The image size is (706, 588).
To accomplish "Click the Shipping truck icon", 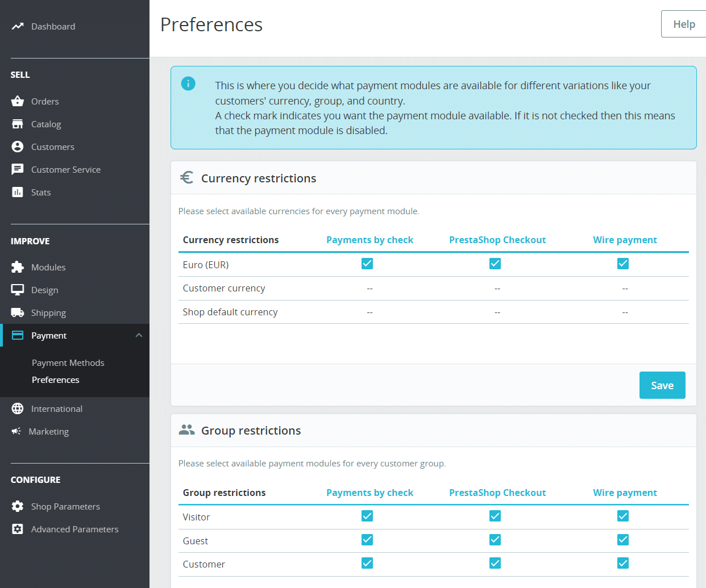I will [x=18, y=312].
